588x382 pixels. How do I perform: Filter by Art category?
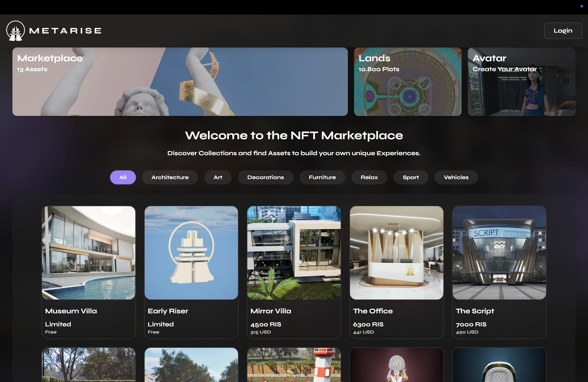click(218, 177)
